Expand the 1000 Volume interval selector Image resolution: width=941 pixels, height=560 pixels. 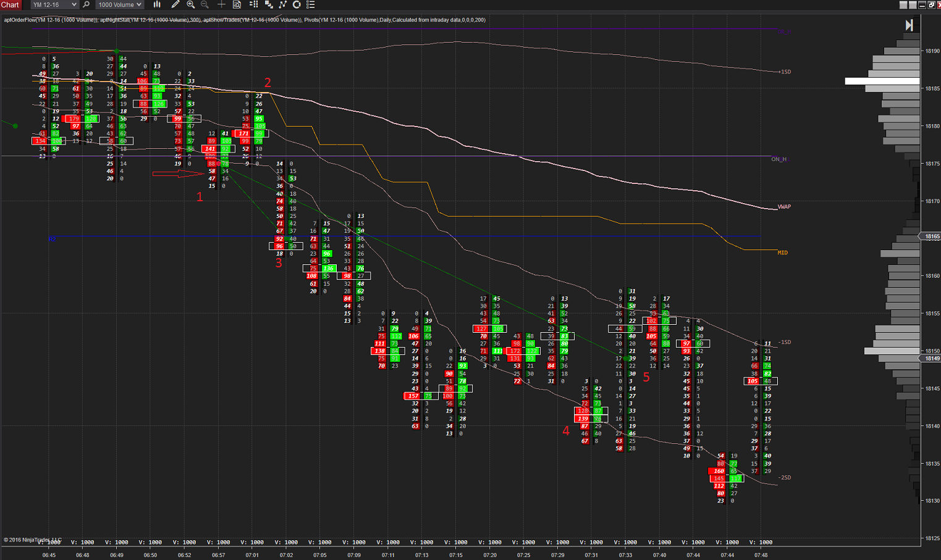[x=120, y=5]
